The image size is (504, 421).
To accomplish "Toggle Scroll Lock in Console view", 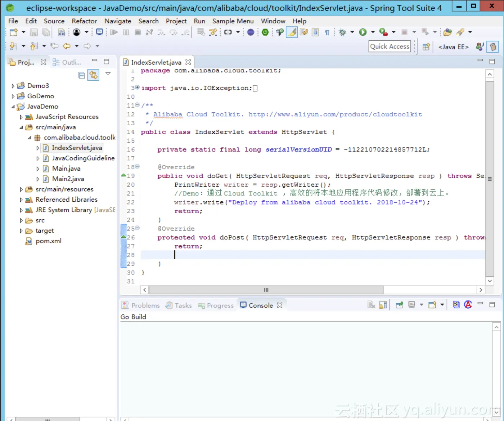I will [x=383, y=305].
